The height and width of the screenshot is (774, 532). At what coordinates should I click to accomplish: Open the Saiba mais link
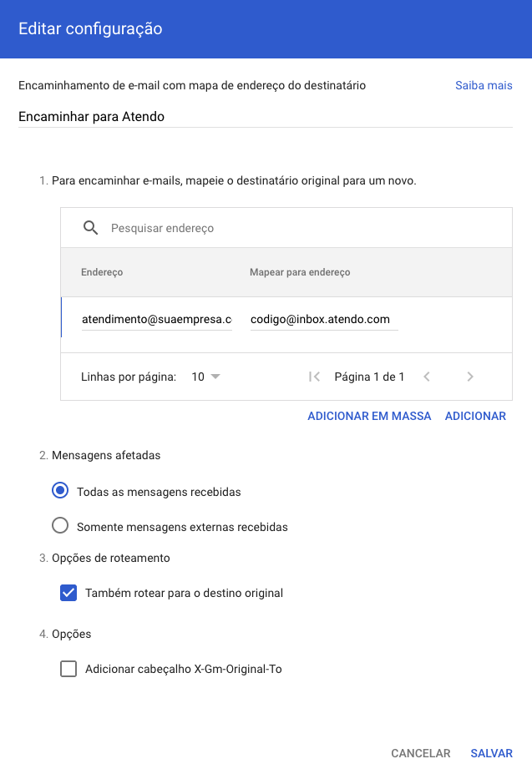[484, 85]
